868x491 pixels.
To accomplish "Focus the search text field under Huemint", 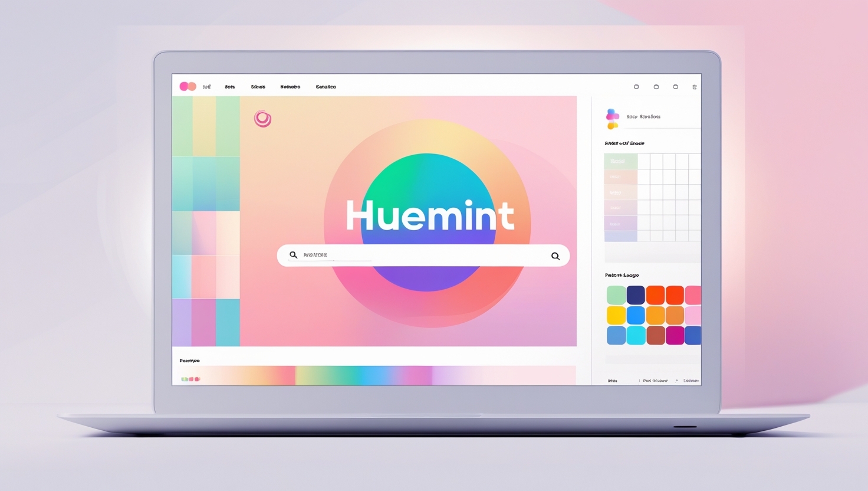I will coord(423,256).
